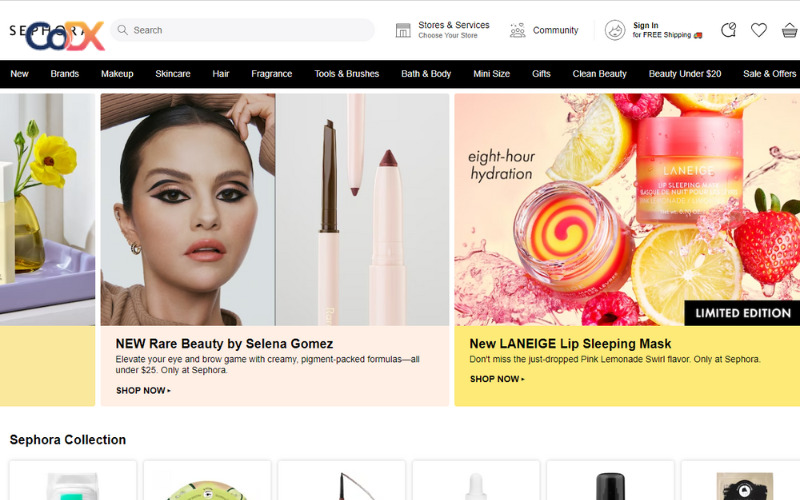Click 'NEW Rare Beauty by Selena Gomez' heading
This screenshot has height=500, width=800.
(224, 344)
